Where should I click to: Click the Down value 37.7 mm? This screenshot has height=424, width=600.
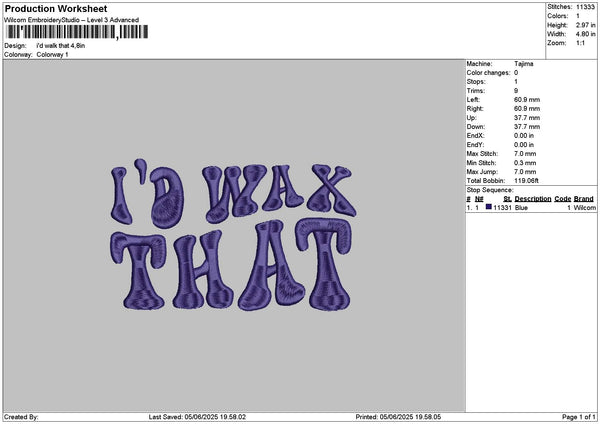(527, 127)
